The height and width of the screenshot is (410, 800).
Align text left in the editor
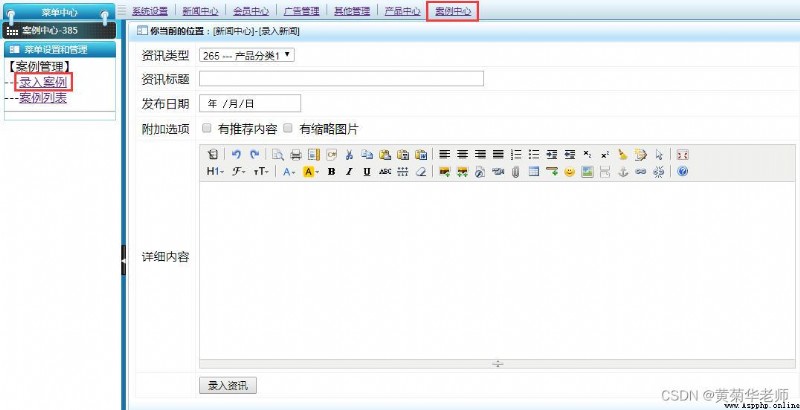tap(444, 155)
